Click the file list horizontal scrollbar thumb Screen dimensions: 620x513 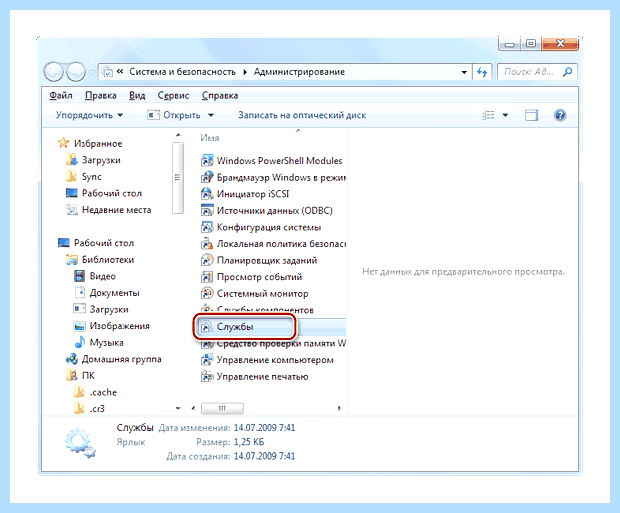pos(222,408)
